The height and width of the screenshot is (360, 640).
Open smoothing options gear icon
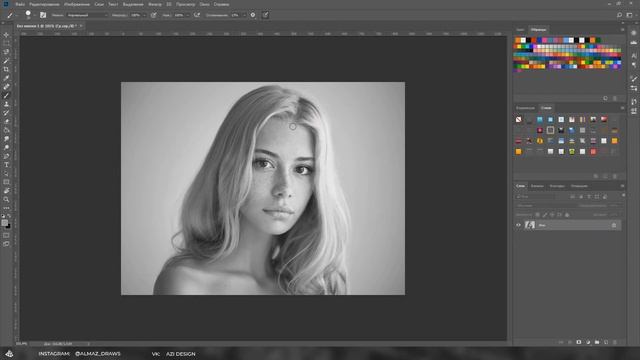coord(253,15)
